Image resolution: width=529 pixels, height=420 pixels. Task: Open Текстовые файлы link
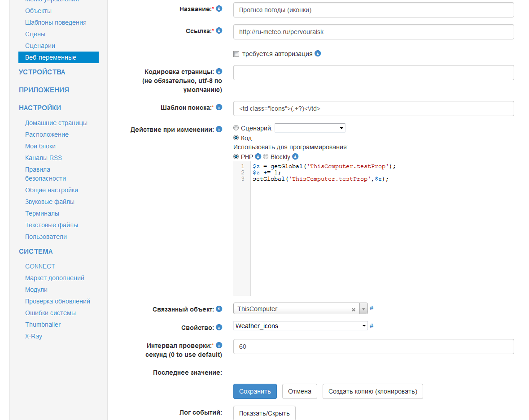pos(51,225)
